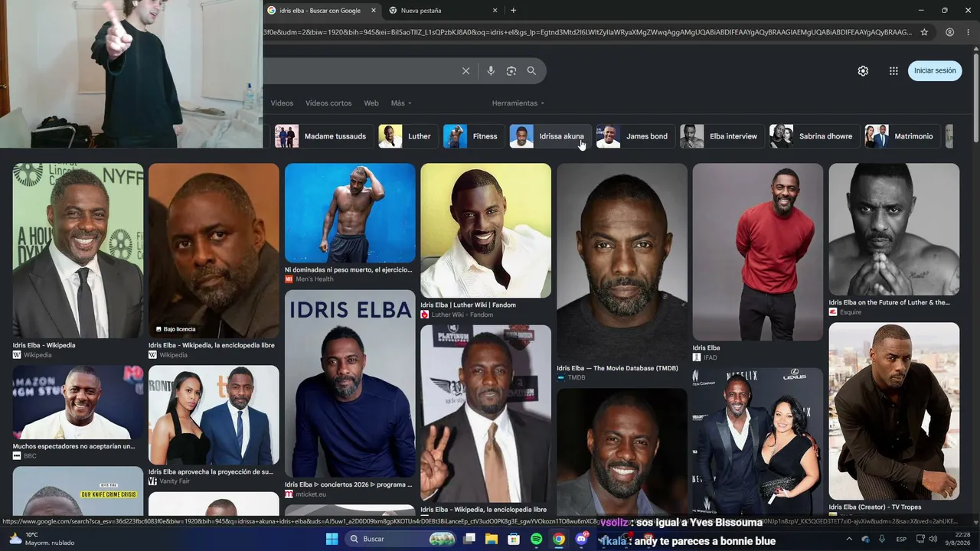Viewport: 980px width, 551px height.
Task: Open Google Chrome from the taskbar
Action: (x=559, y=540)
